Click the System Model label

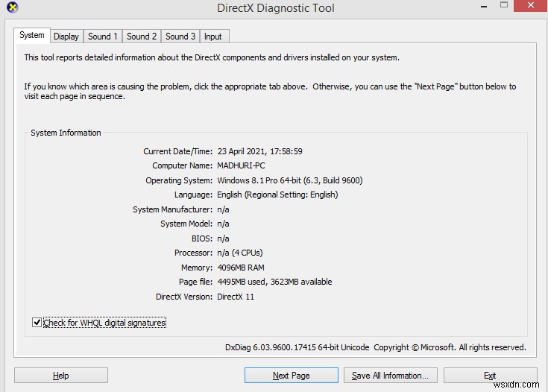(186, 224)
